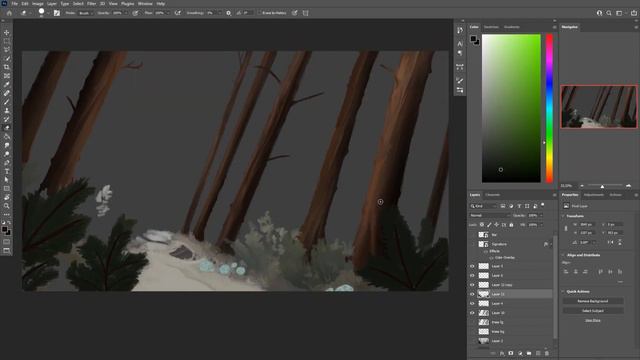Hide Layer 10 with its eye icon
The image size is (640, 360).
tap(472, 313)
